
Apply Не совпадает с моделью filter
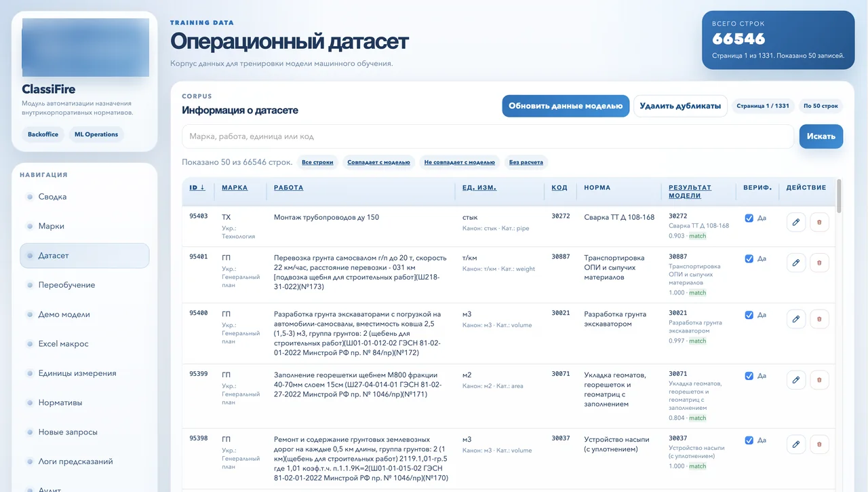[x=460, y=162]
